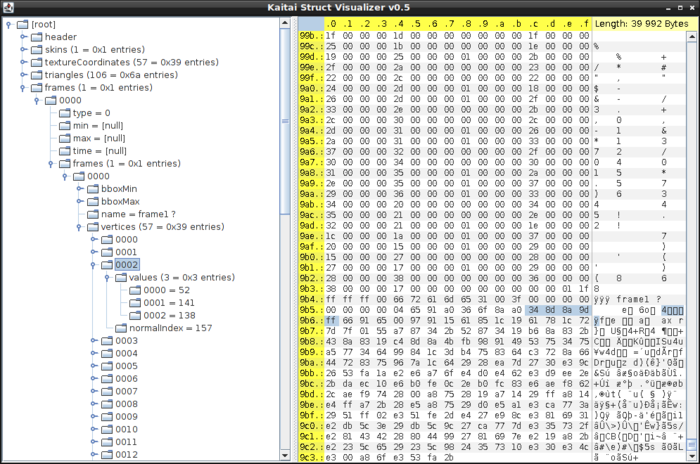Click the folder icon beside name = frame1
The image size is (700, 464).
pyautogui.click(x=91, y=214)
